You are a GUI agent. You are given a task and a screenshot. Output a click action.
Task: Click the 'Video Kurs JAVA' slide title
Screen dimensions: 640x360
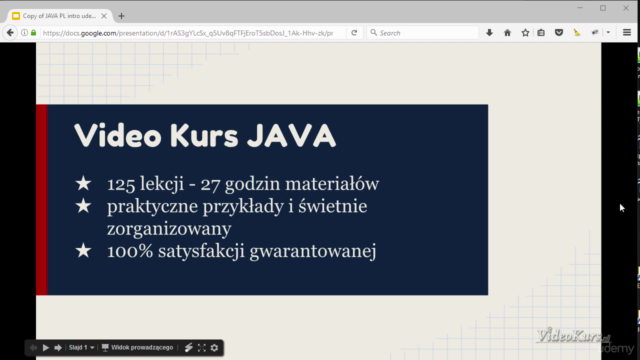[205, 136]
